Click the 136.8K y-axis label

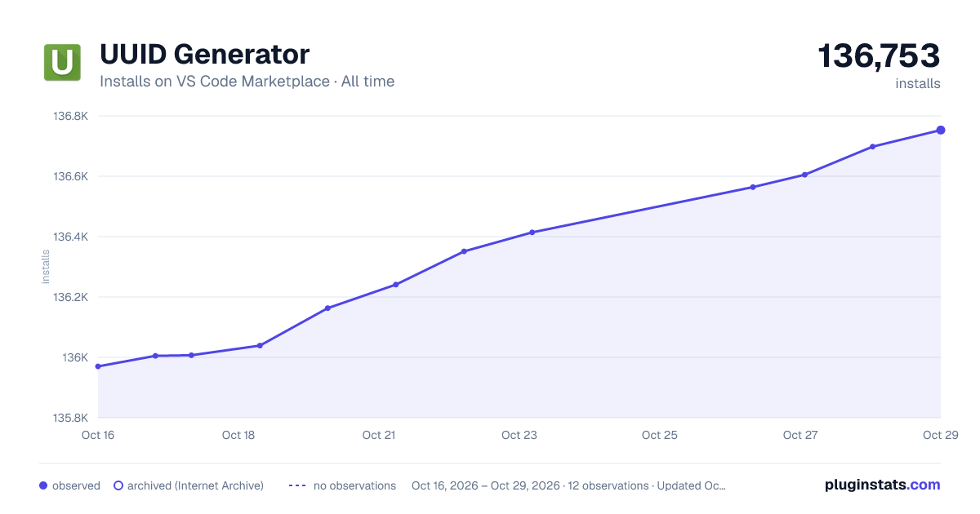pos(70,117)
